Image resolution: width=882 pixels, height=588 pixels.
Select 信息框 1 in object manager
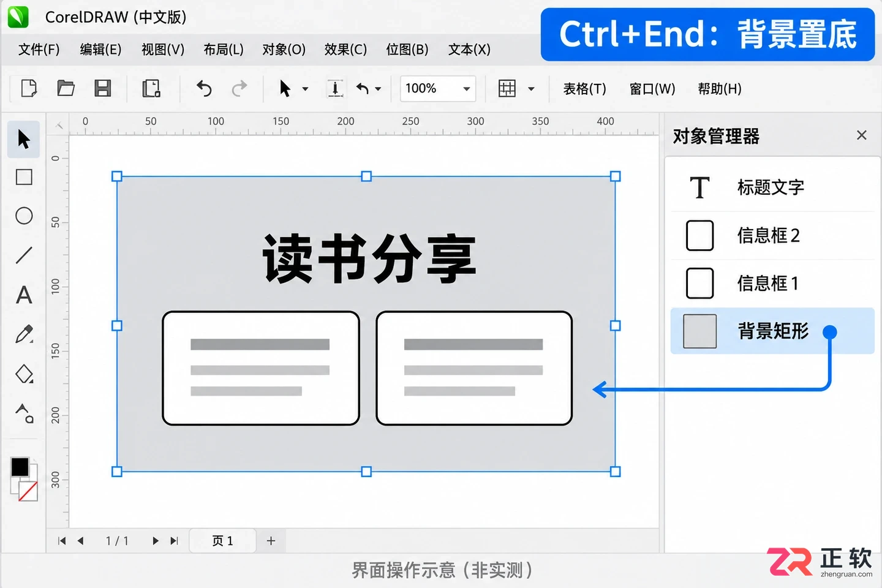[772, 284]
